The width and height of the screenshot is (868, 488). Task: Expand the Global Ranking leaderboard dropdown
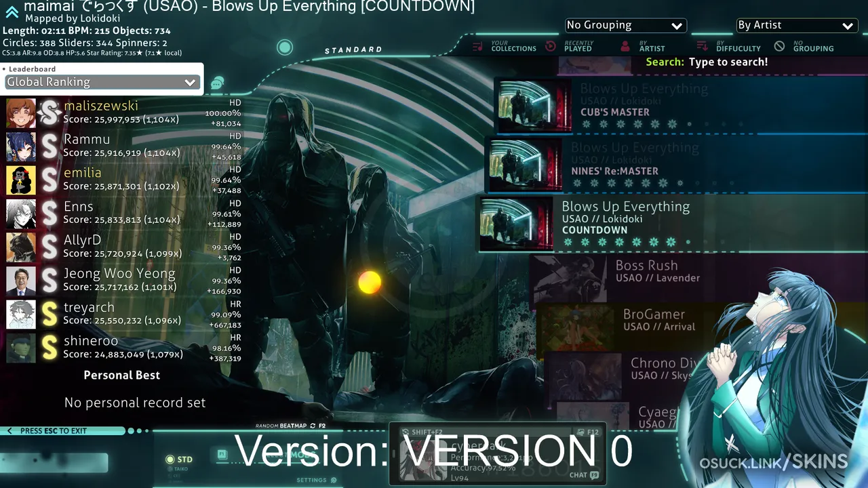click(102, 82)
